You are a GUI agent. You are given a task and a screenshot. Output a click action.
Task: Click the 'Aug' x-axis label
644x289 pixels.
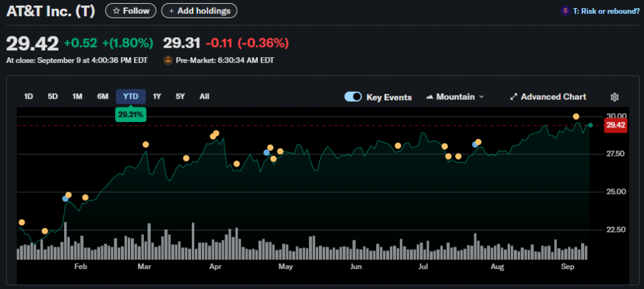[497, 267]
